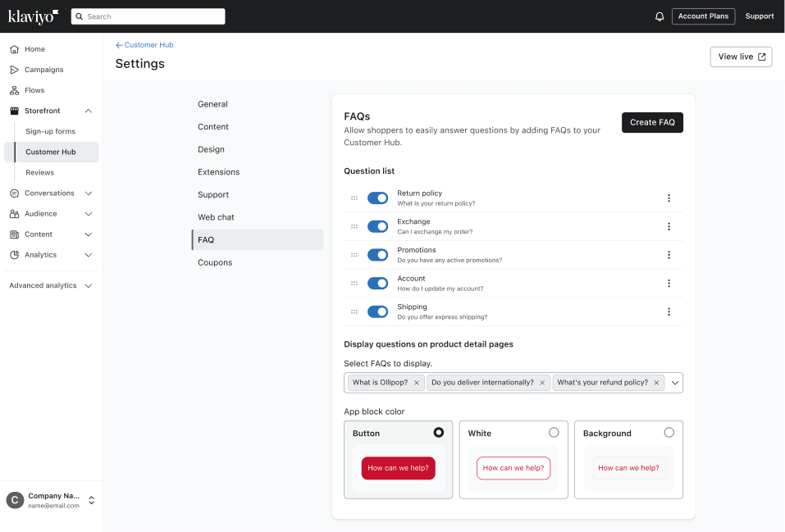Viewport: 785px width, 532px height.
Task: Focus the Search input field
Action: click(x=148, y=16)
